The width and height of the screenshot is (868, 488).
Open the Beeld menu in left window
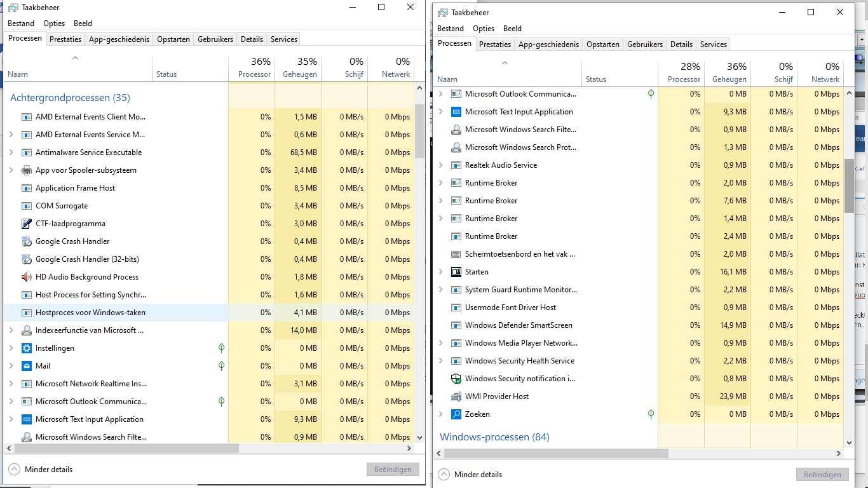point(83,24)
